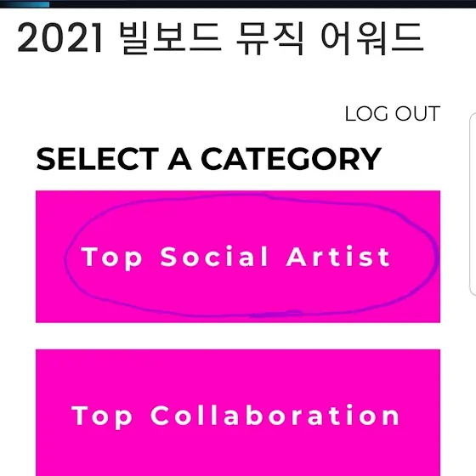This screenshot has height=476, width=476.
Task: Click "Top" in the Top Collaboration button
Action: [x=102, y=416]
